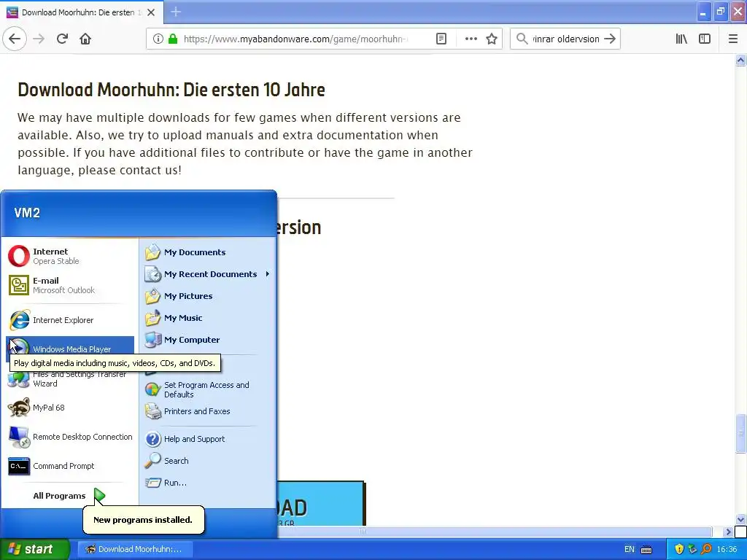Focus the search box with winrar query
The image size is (747, 560).
(565, 39)
